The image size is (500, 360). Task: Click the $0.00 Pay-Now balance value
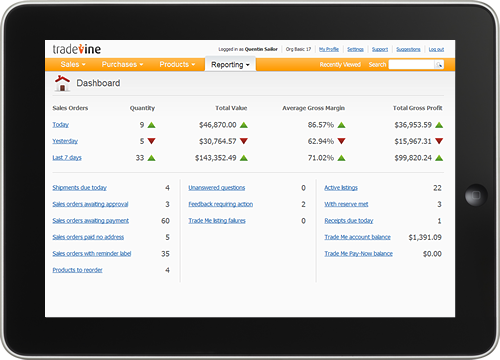(432, 254)
